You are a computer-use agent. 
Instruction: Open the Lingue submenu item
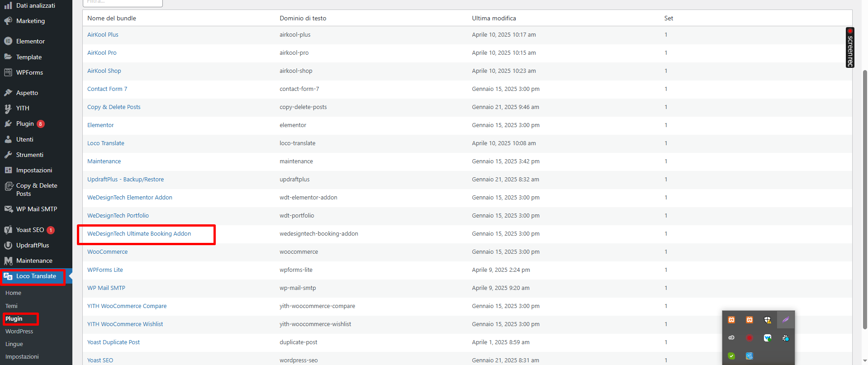click(x=14, y=344)
